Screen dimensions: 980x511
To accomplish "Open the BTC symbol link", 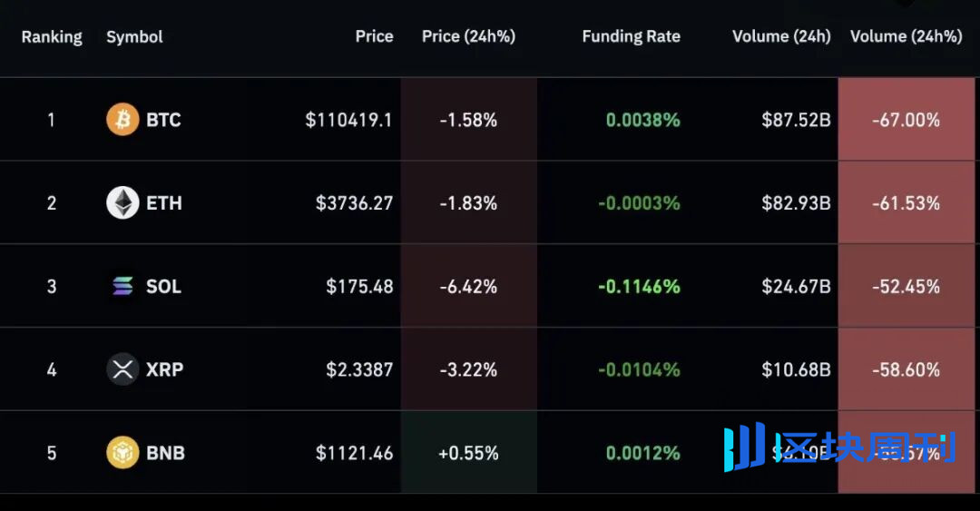I will [x=163, y=120].
